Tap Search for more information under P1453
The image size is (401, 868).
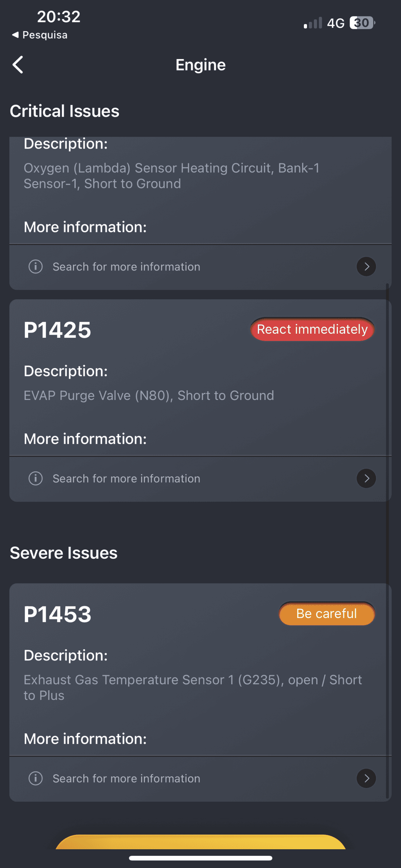126,778
